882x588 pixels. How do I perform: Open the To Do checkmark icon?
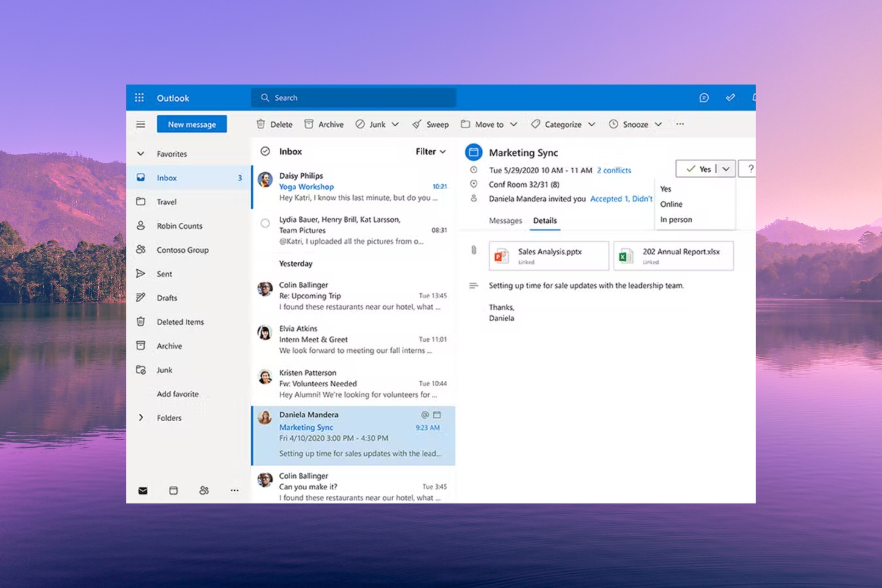tap(730, 97)
